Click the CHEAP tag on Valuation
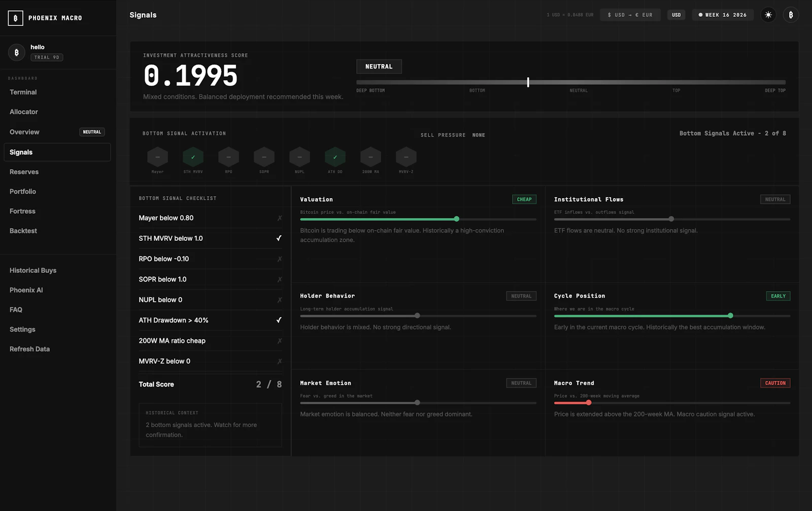The height and width of the screenshot is (511, 812). [524, 200]
